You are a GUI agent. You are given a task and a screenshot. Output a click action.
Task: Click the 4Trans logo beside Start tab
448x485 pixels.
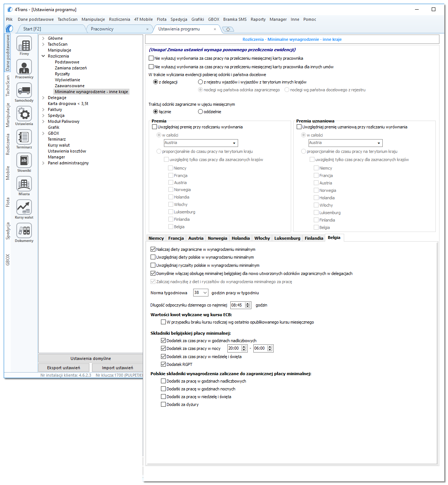(10, 29)
